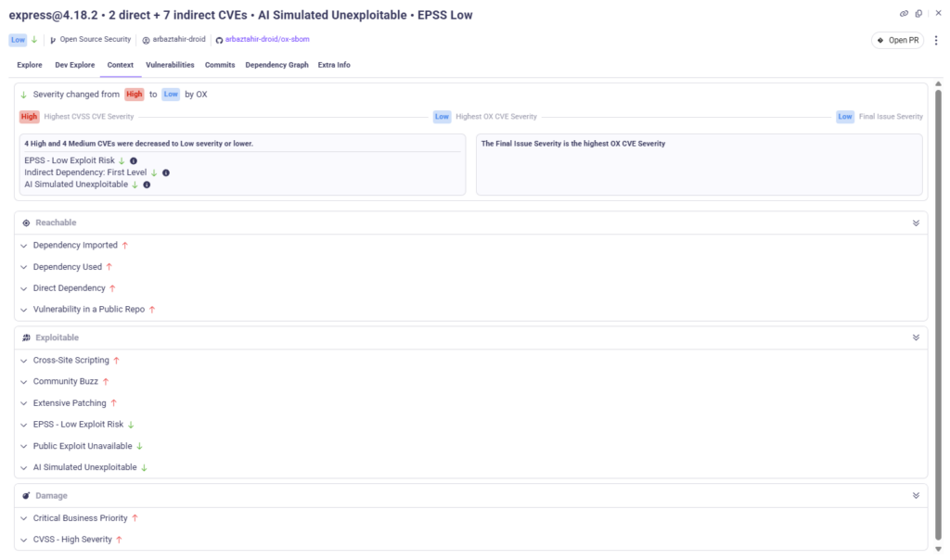The height and width of the screenshot is (560, 950).
Task: Click 'The Final Issue Severity is the highest OX CVE Severity' text
Action: coord(573,144)
